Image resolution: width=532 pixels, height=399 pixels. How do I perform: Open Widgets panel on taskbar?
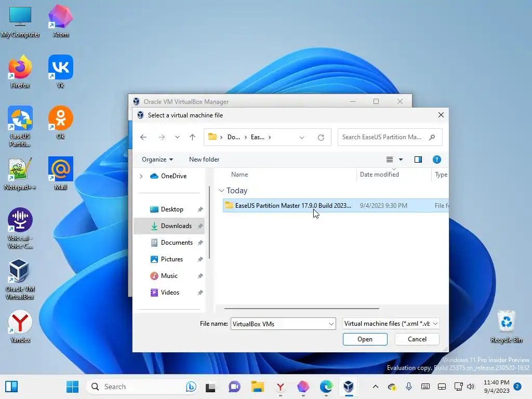click(11, 387)
